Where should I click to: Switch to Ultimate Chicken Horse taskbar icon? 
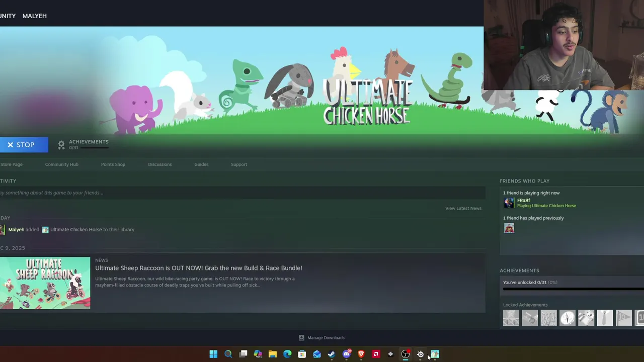[435, 354]
